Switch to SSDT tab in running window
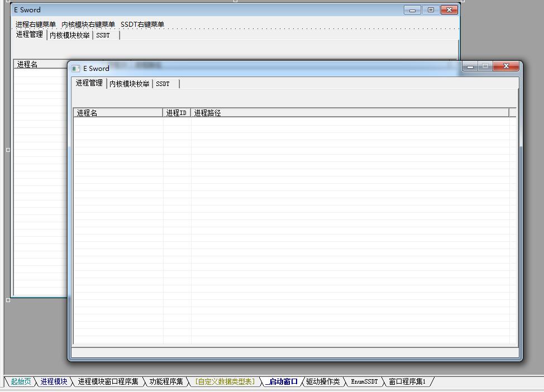 (165, 84)
